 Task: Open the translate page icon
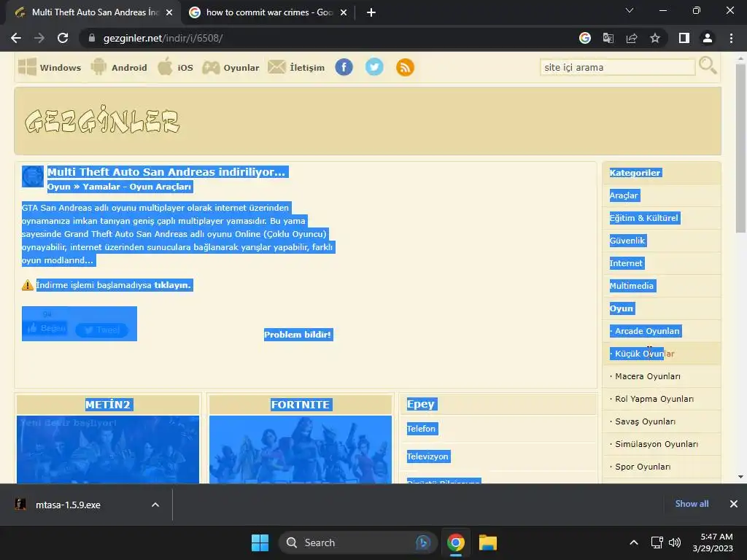click(608, 38)
